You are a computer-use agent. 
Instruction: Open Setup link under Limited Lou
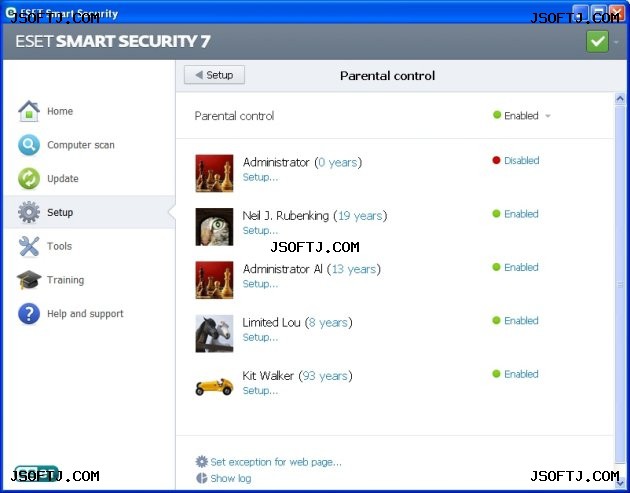[x=260, y=338]
